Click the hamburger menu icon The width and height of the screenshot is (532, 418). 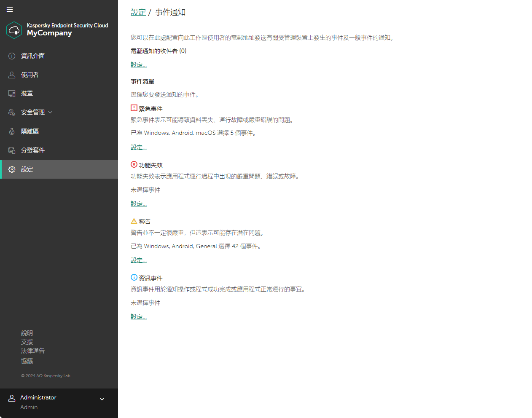point(10,9)
